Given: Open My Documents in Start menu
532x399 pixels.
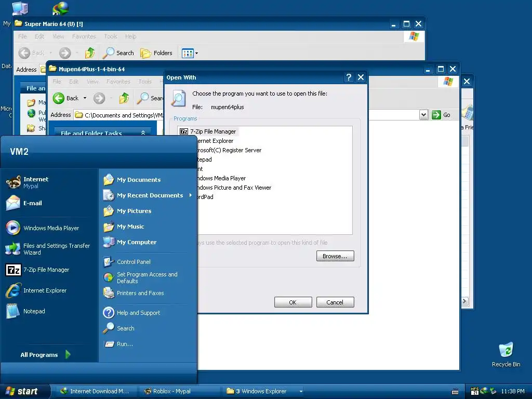Looking at the screenshot, I should (132, 180).
